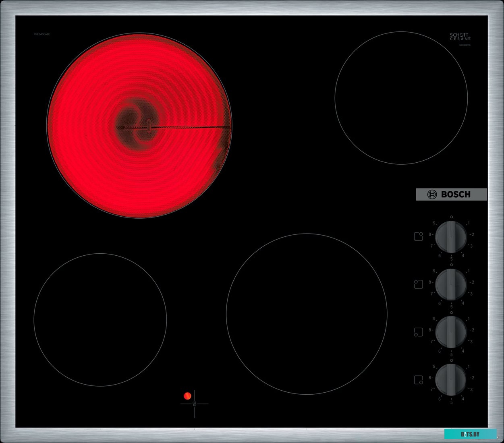504x443 pixels.
Task: Click the rear-right zone indicator icon
Action: click(418, 236)
